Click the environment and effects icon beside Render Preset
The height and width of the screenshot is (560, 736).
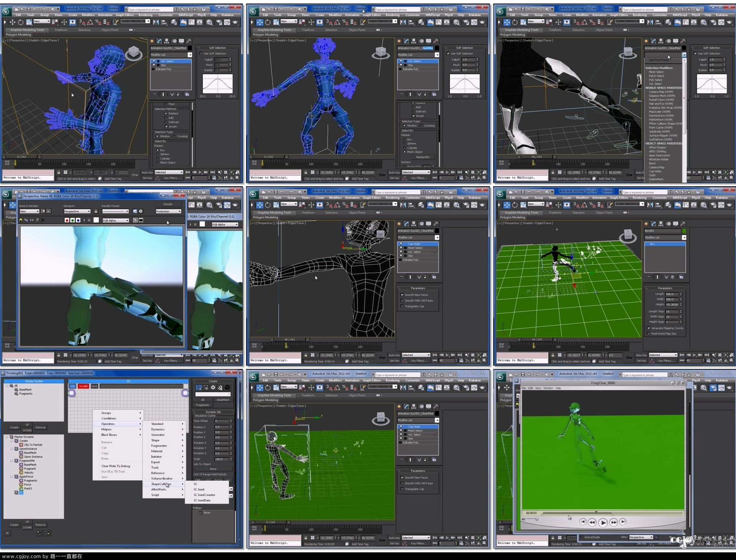click(x=135, y=211)
